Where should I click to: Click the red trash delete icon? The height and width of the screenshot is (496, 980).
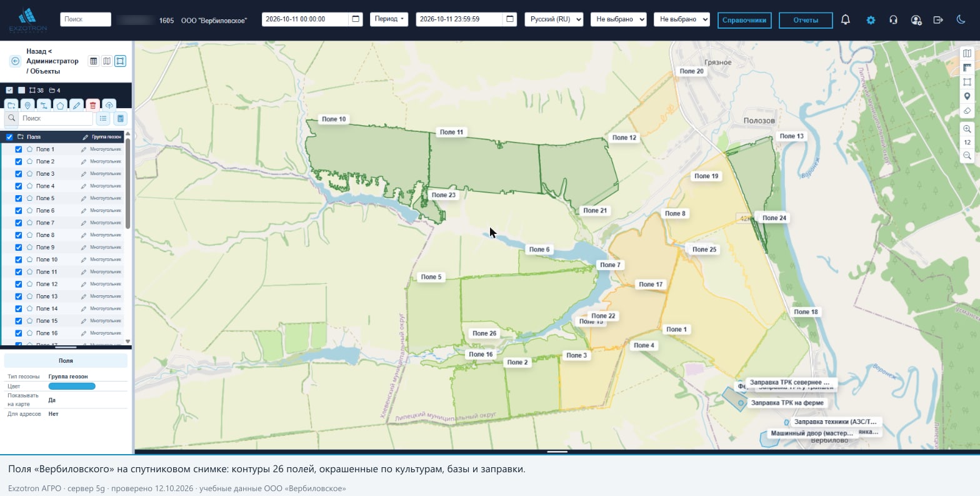click(92, 105)
